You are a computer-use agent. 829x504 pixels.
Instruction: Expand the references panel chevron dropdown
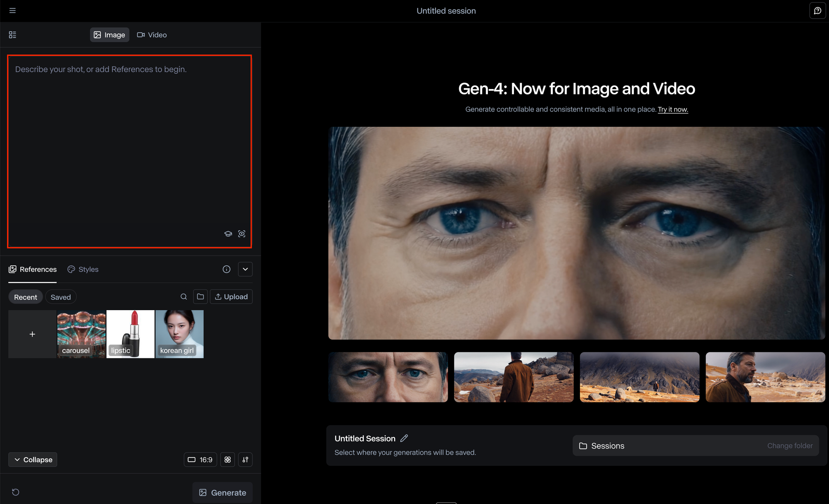[245, 269]
